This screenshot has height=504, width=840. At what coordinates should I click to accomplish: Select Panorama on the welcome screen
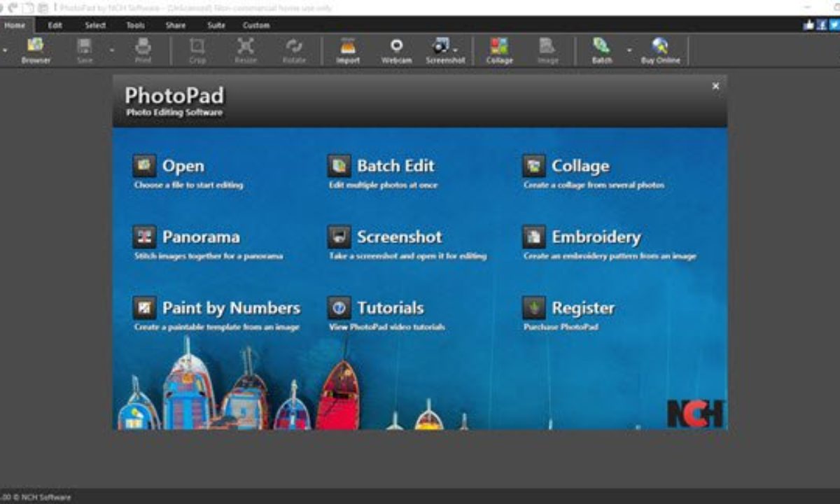(200, 237)
